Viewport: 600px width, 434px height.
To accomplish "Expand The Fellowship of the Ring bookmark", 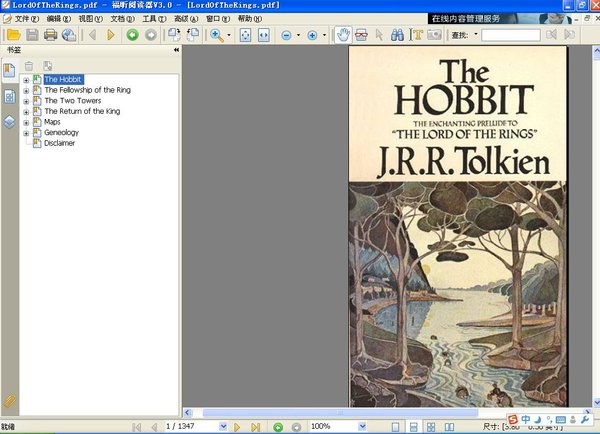I will click(26, 90).
